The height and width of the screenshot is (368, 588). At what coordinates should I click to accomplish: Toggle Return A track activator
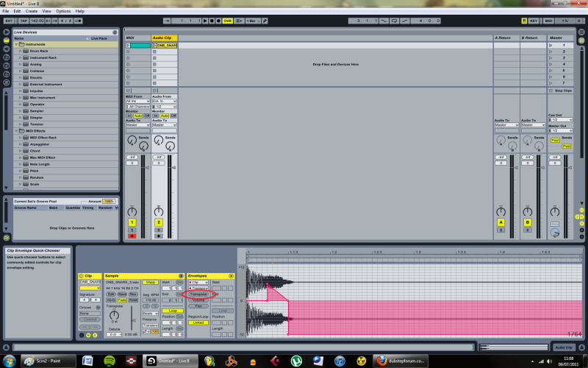[x=501, y=222]
